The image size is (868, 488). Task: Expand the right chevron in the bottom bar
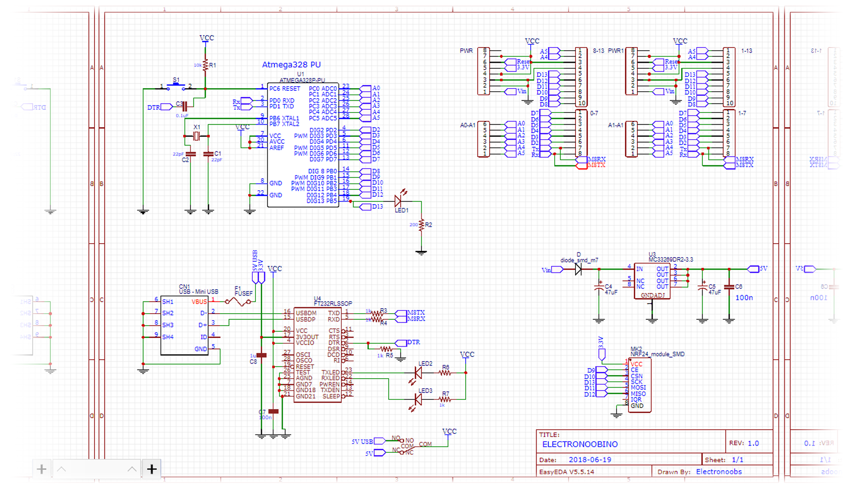coord(131,469)
